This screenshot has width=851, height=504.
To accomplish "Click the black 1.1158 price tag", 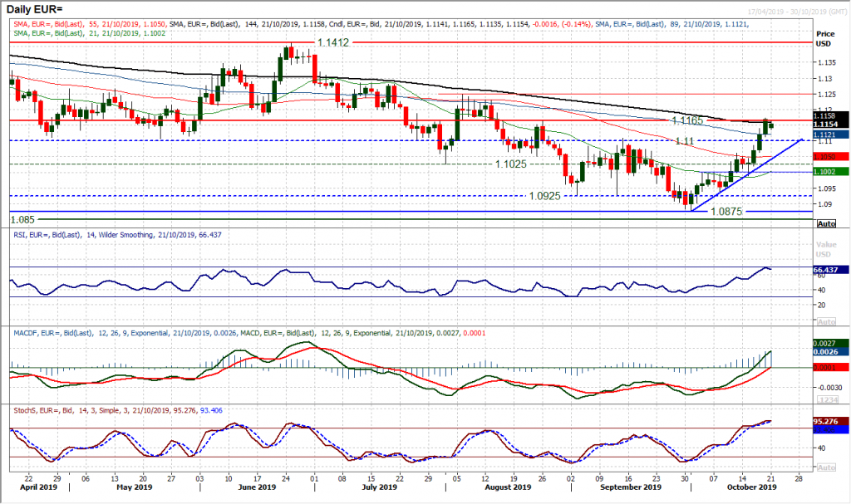I will pos(825,117).
